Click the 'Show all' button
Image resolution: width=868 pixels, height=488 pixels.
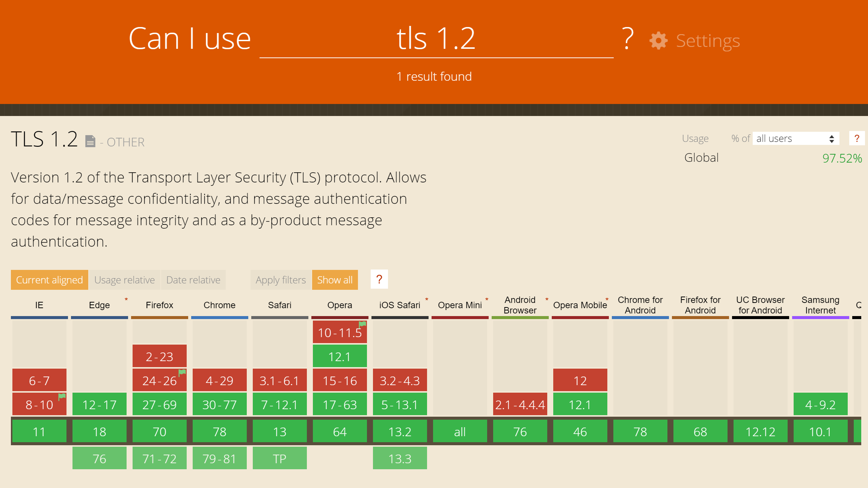pyautogui.click(x=334, y=279)
